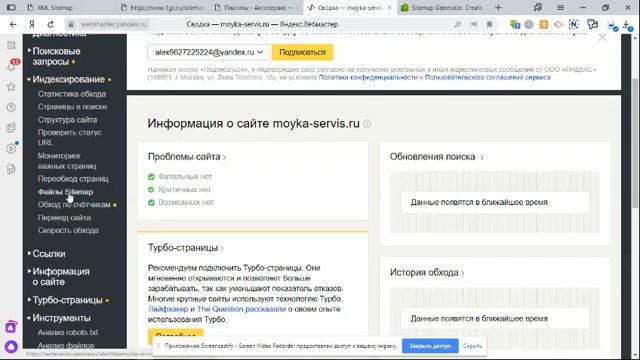Click Закрыть доступ in Screencastify bar

pos(430,346)
